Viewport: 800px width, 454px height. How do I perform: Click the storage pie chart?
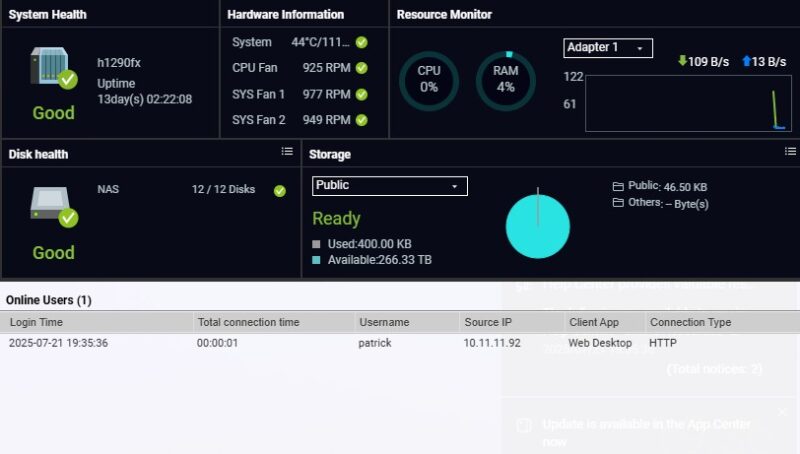click(538, 226)
